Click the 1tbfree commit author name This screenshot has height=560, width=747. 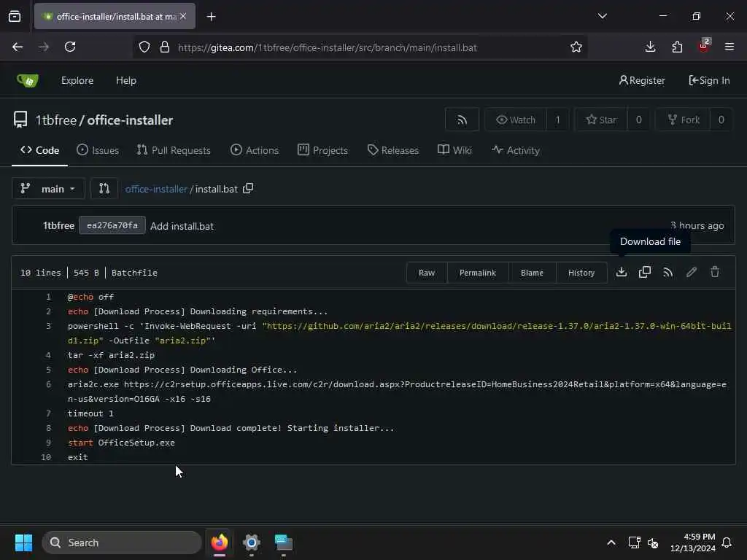[x=58, y=226]
